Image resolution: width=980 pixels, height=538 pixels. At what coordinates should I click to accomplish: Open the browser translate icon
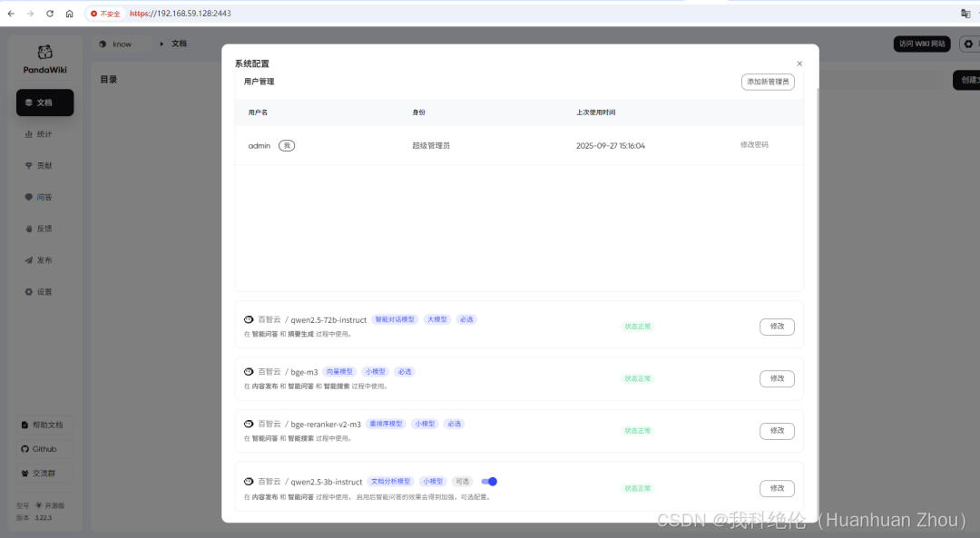point(965,13)
